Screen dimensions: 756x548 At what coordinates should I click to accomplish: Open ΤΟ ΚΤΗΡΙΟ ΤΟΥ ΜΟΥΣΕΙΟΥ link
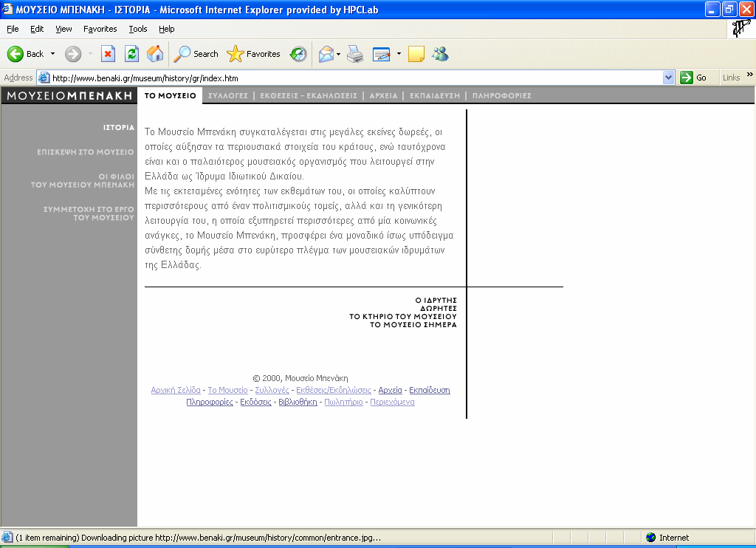click(403, 316)
